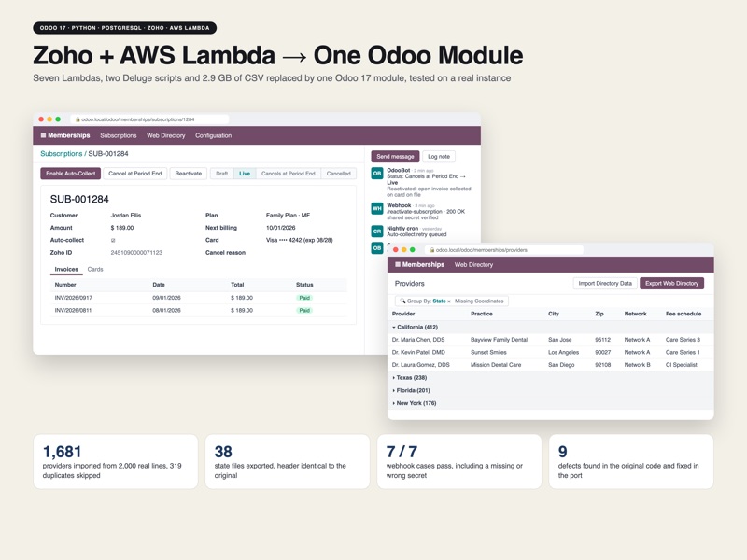747x560 pixels.
Task: Open the Configuration menu
Action: [214, 135]
